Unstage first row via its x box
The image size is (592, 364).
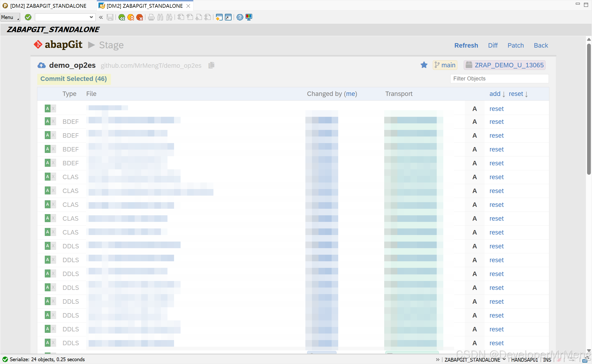coord(53,109)
